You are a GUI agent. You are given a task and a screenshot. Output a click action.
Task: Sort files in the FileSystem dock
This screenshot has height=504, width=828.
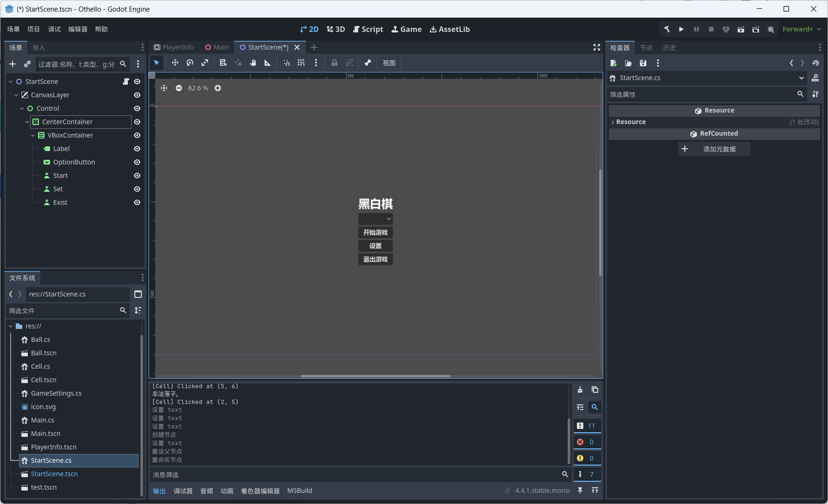click(x=138, y=310)
